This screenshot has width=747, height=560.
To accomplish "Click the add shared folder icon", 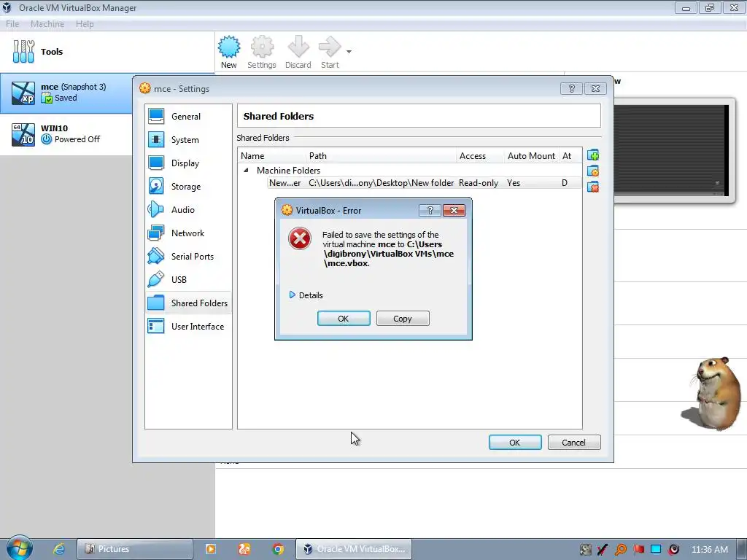I will coord(593,155).
